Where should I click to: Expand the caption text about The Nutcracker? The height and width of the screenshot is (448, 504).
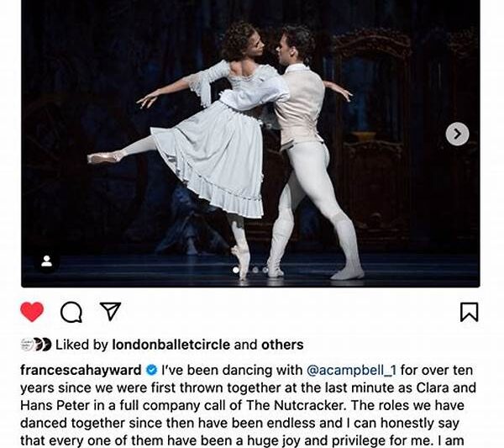(248, 405)
